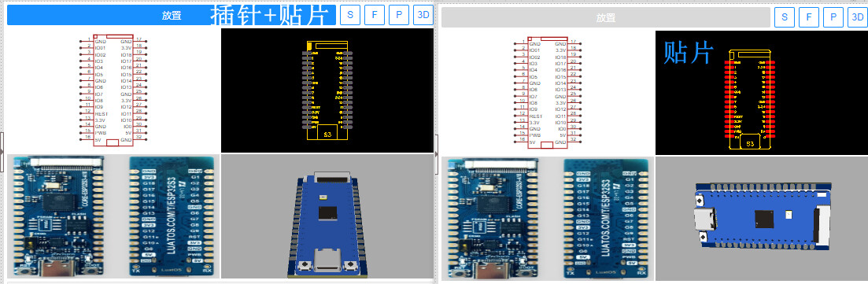Select the F footprint view in left panel
The image size is (868, 284).
[375, 16]
